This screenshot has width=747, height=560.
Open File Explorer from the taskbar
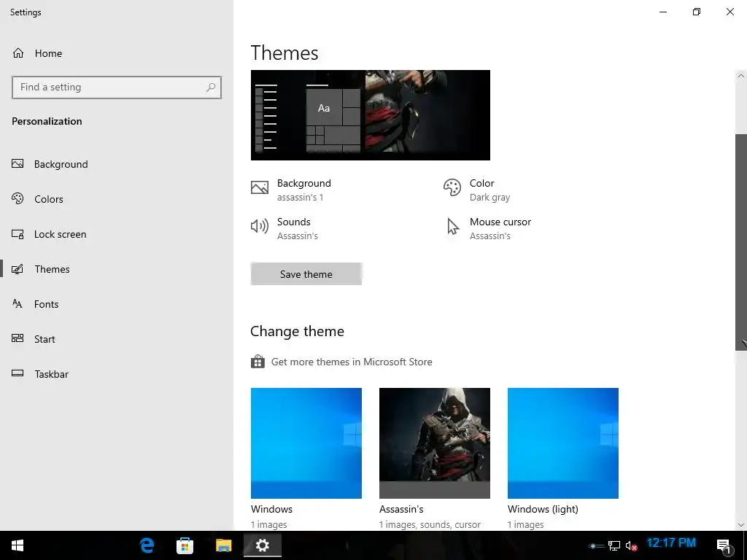[x=223, y=545]
